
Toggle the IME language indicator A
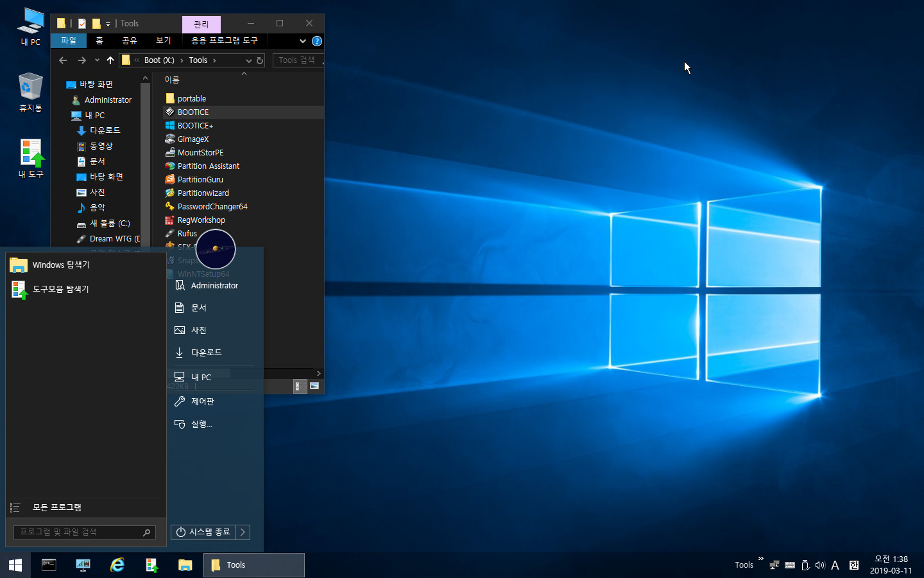point(835,565)
